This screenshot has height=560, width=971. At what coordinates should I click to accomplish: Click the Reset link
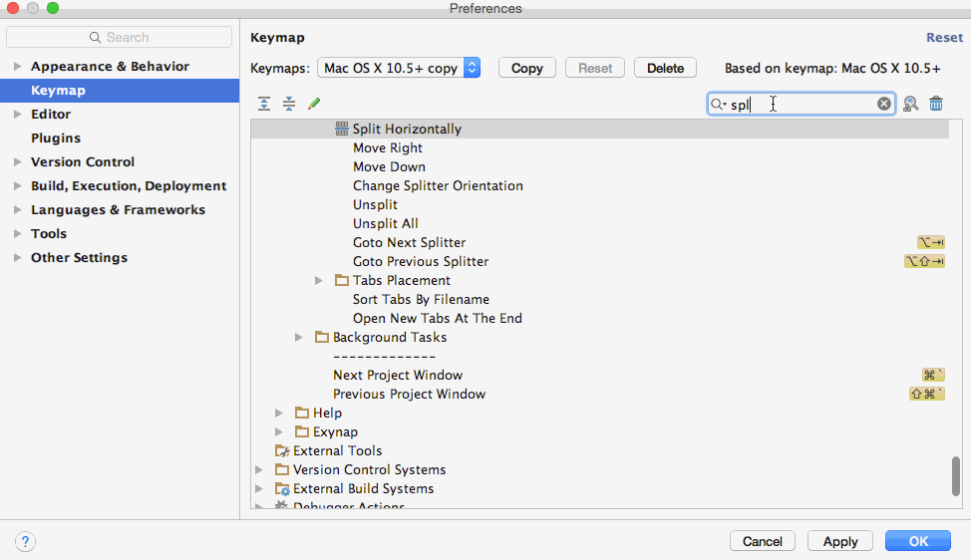pyautogui.click(x=944, y=38)
